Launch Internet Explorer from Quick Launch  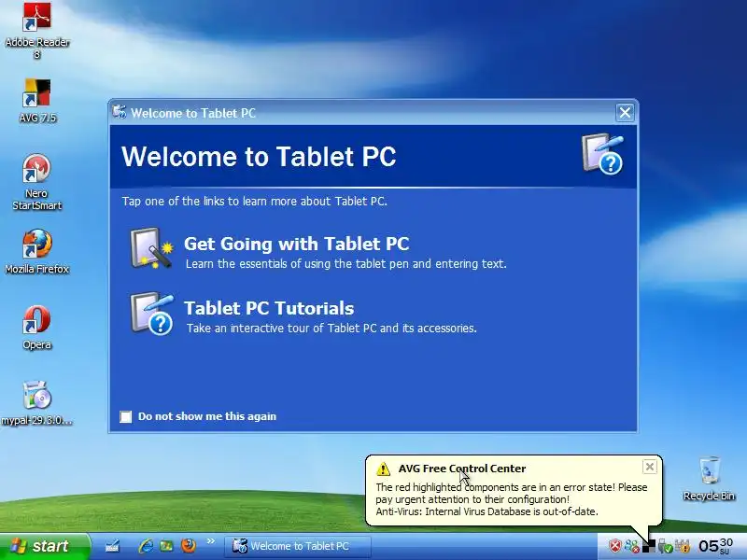click(146, 546)
